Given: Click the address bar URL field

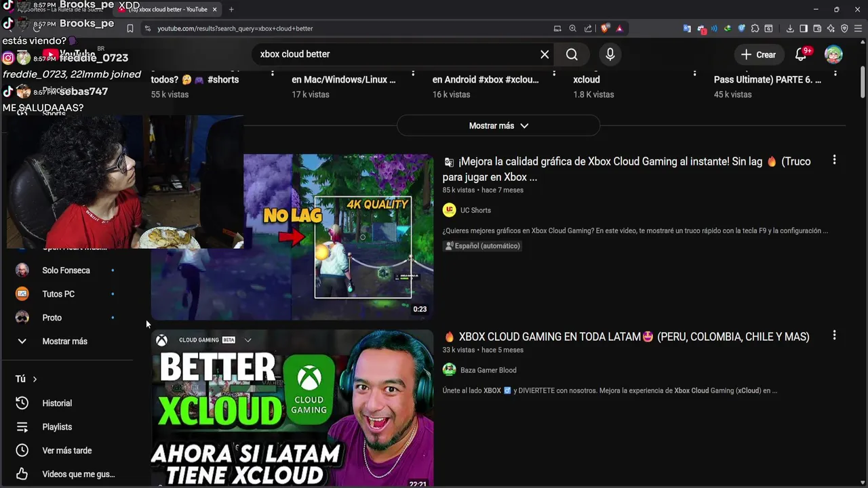Looking at the screenshot, I should point(346,28).
